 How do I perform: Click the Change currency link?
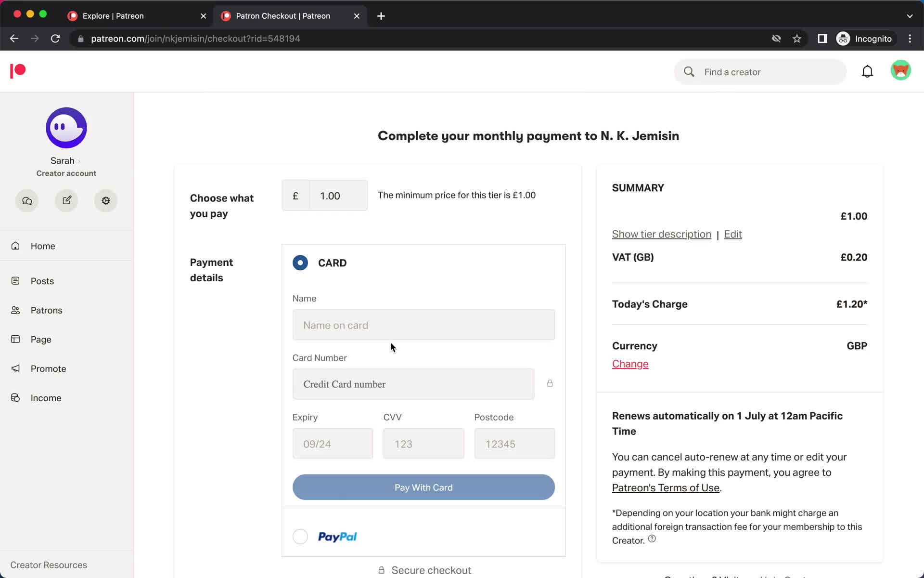click(630, 364)
